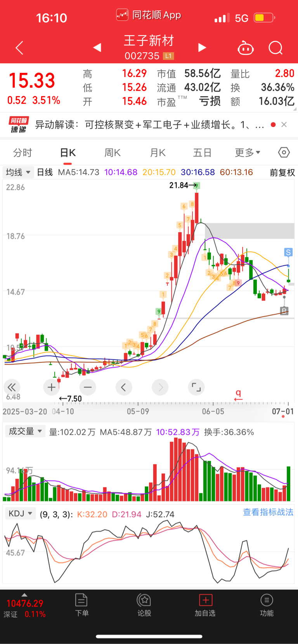Tap the red q marker on date axis
Viewport: 298px width, 644px height.
238,394
